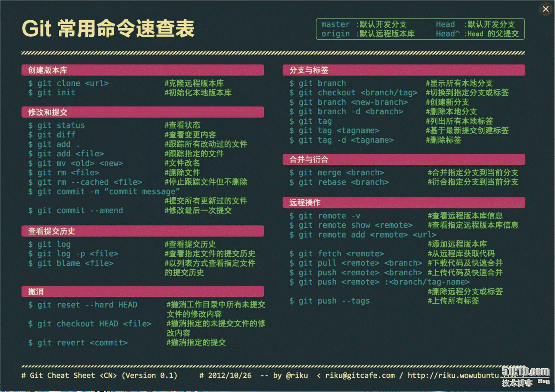
Task: Click the plain 'git tag' command
Action: pos(311,121)
